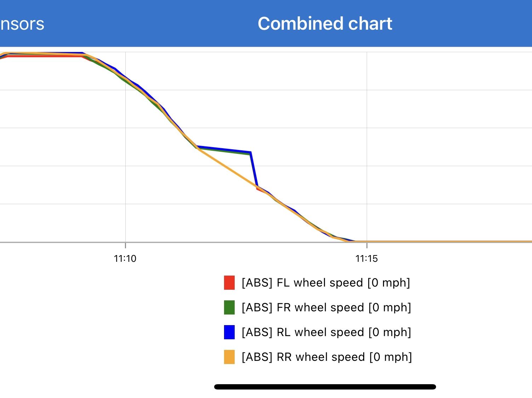Screen dimensions: 532x398
Task: Hide the RL wheel speed series label
Action: pos(326,332)
